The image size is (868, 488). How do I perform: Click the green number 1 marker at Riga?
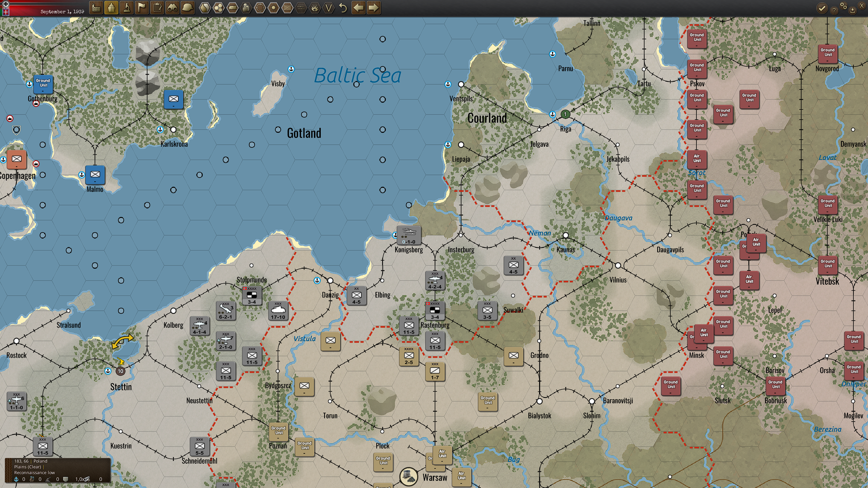565,114
